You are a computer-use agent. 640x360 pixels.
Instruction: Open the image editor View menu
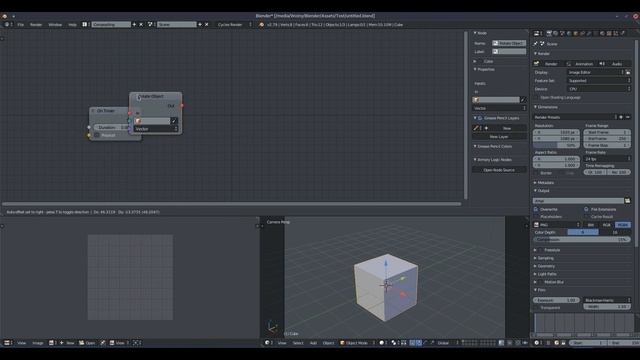(22, 343)
